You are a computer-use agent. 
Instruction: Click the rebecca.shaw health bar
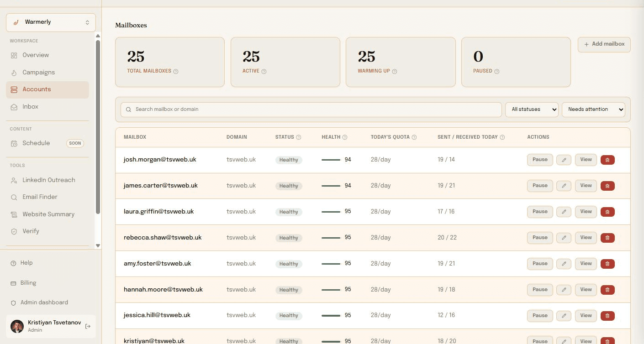coord(331,238)
